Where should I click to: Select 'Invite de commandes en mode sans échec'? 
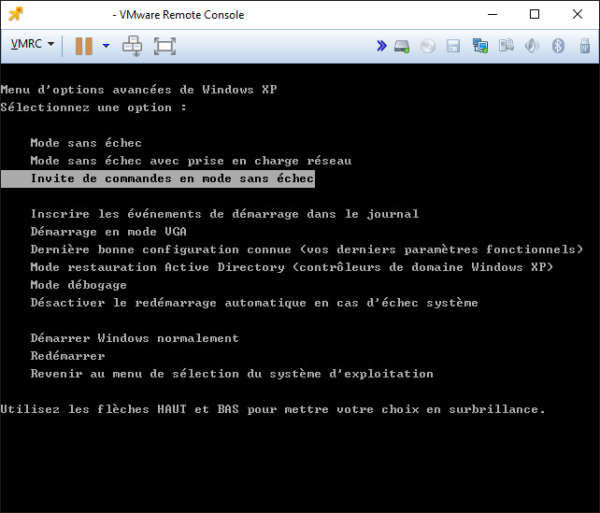click(x=158, y=179)
